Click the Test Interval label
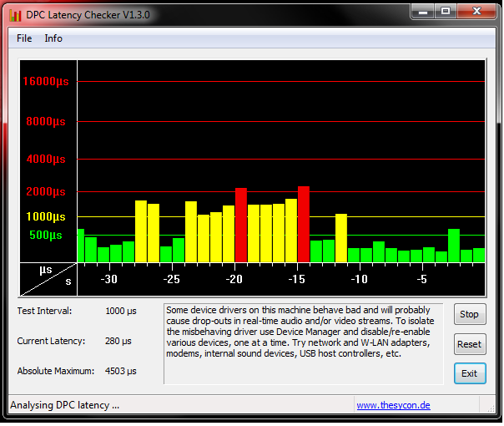 click(x=45, y=311)
